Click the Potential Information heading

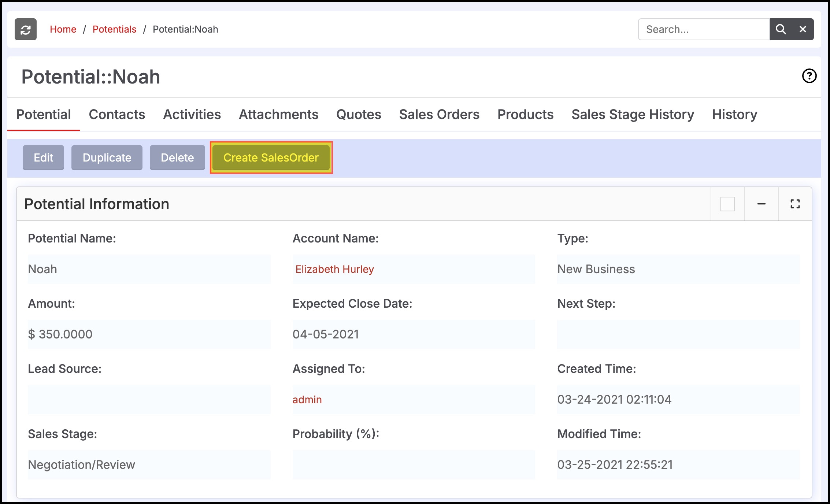(97, 204)
